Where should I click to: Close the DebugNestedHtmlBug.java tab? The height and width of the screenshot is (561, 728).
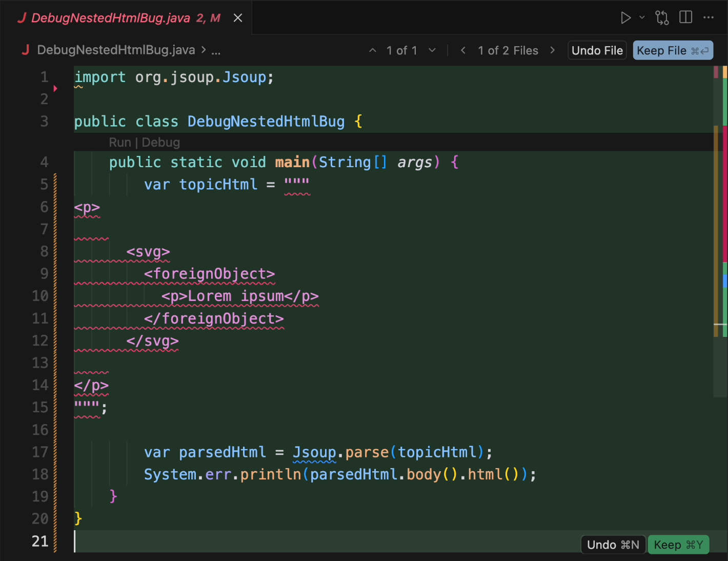click(x=238, y=18)
